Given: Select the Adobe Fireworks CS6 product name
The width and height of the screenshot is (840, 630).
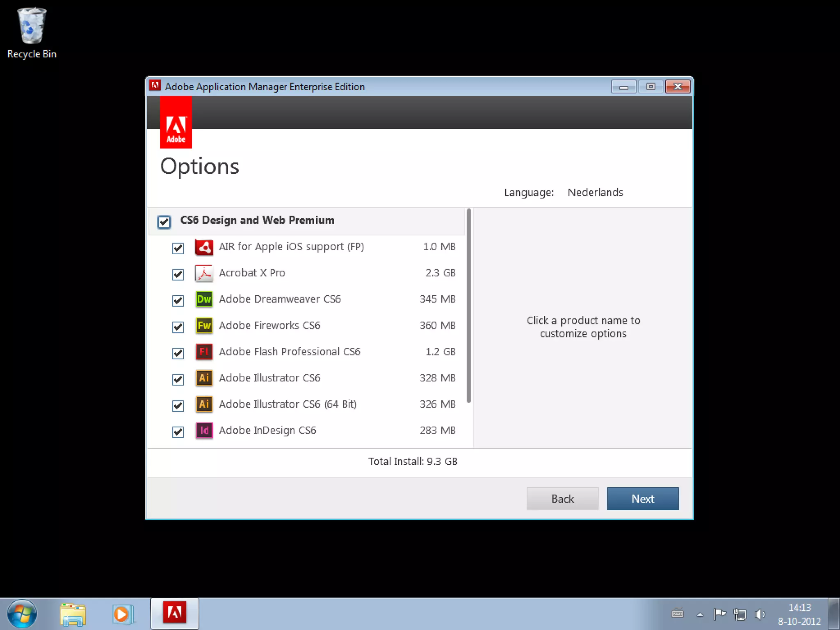Looking at the screenshot, I should tap(269, 325).
